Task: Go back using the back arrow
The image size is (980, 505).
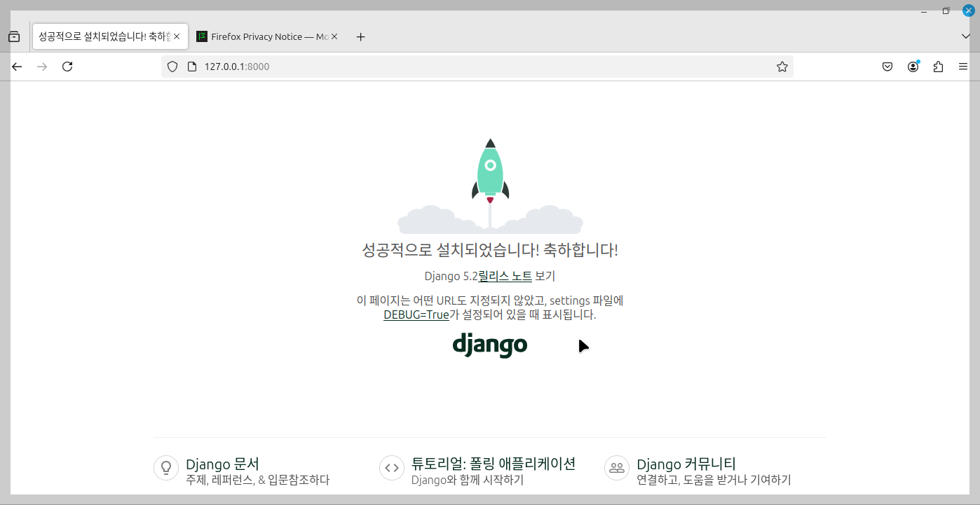Action: (18, 67)
